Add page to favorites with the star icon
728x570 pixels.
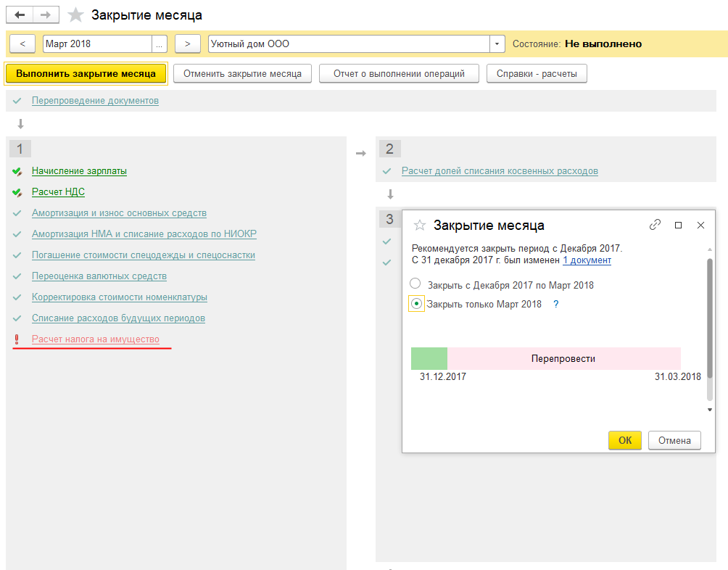[x=75, y=15]
